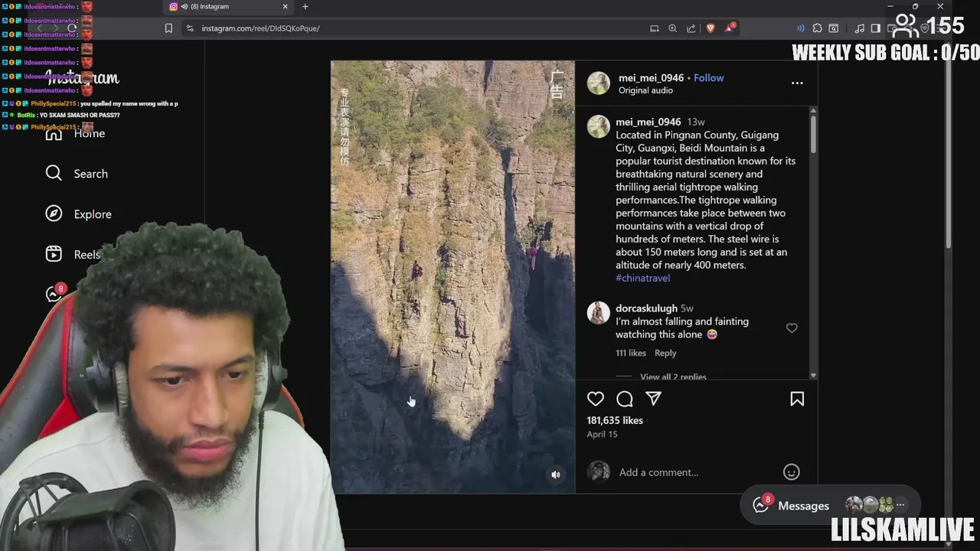Image resolution: width=980 pixels, height=551 pixels.
Task: Click the blue audio waves toolbar icon
Action: tap(800, 28)
